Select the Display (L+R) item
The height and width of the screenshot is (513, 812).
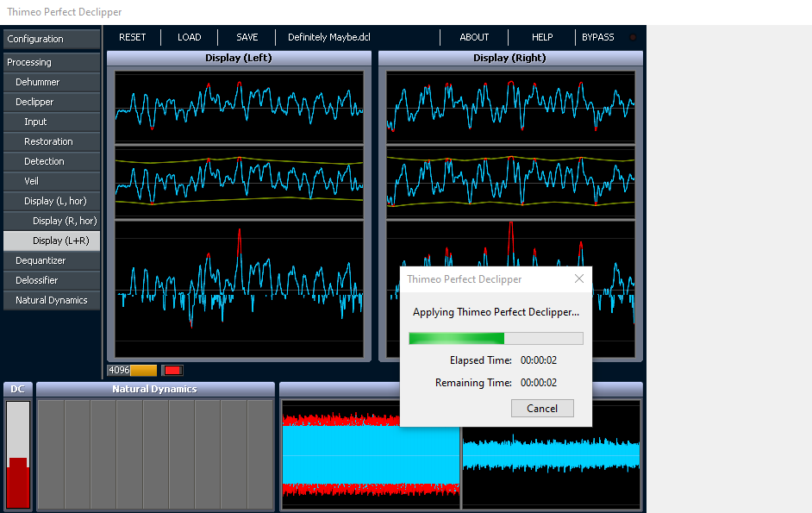click(52, 241)
